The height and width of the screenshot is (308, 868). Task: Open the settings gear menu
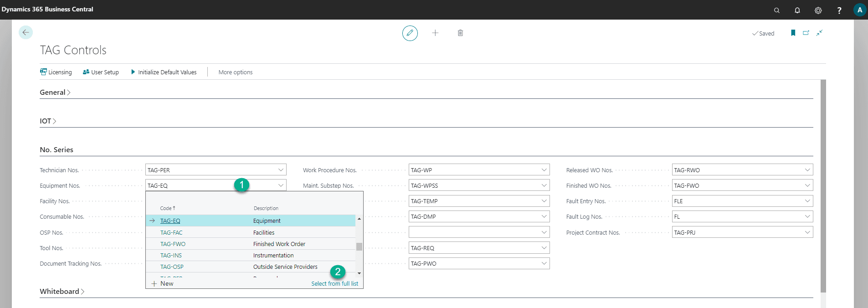pos(818,10)
